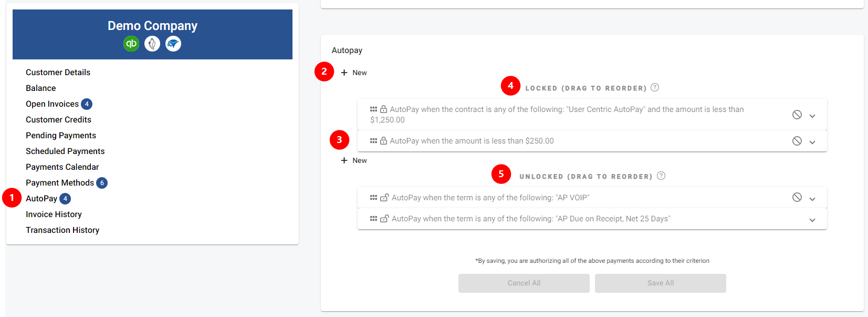Image resolution: width=868 pixels, height=317 pixels.
Task: Click the Cancel All button
Action: pyautogui.click(x=524, y=283)
